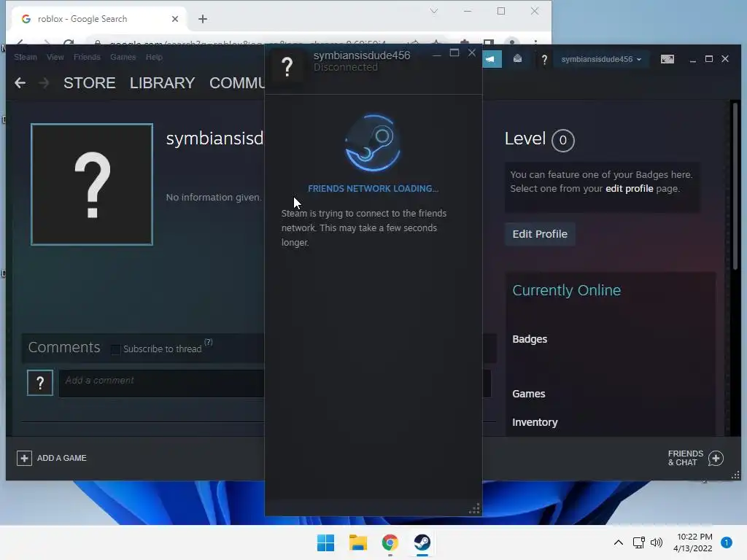Go back with Steam's back arrow
Viewport: 747px width, 560px height.
(20, 83)
